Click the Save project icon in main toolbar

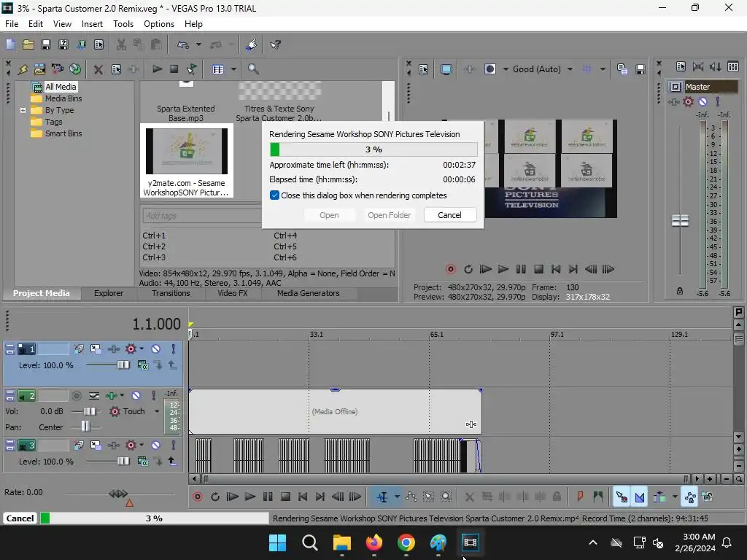pos(46,44)
